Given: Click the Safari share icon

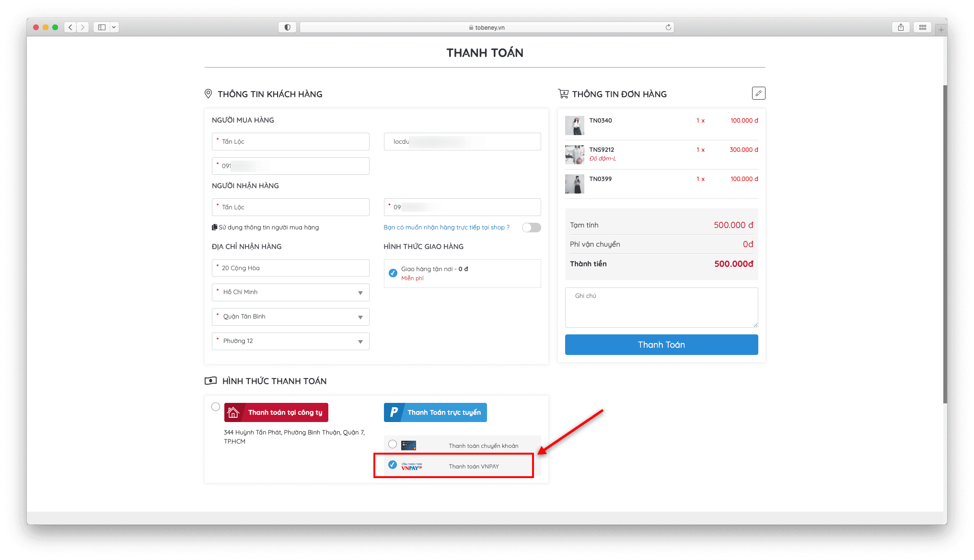Looking at the screenshot, I should pos(901,27).
